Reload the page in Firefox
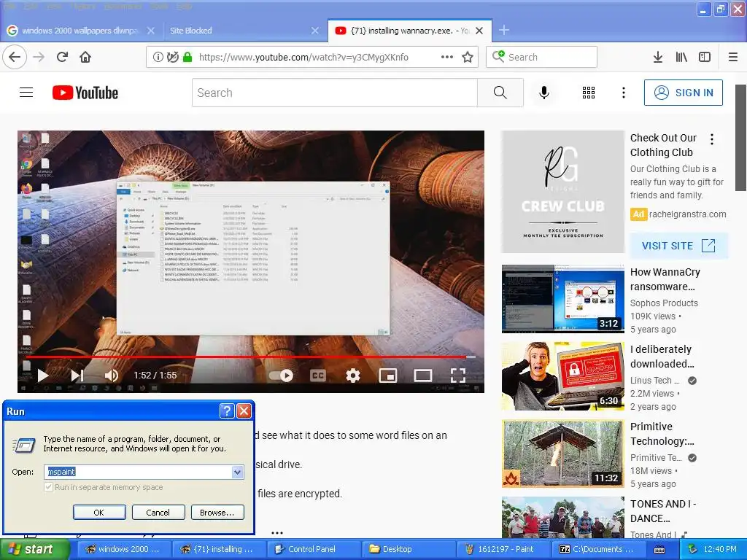This screenshot has width=747, height=560. [x=62, y=57]
